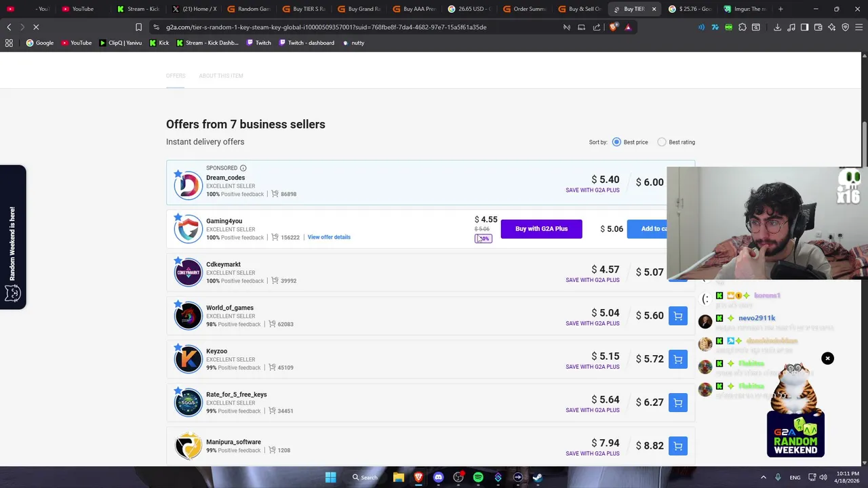Open Steam from taskbar

[x=537, y=477]
